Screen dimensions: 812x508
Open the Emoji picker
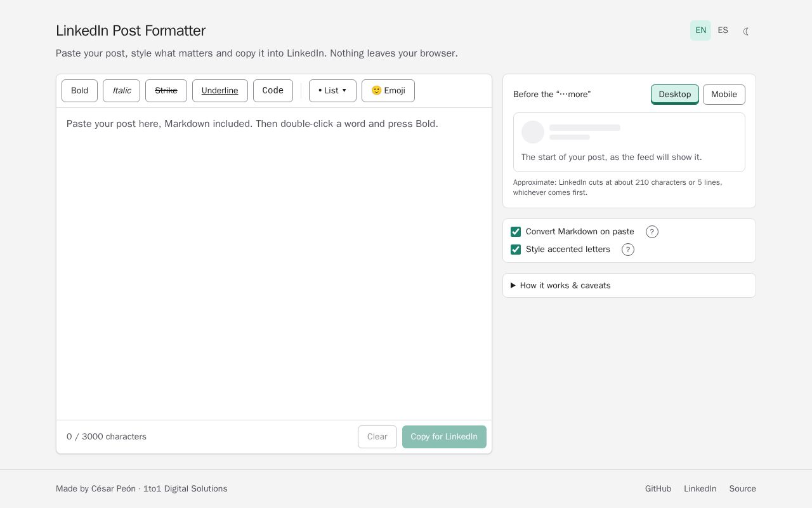point(388,91)
